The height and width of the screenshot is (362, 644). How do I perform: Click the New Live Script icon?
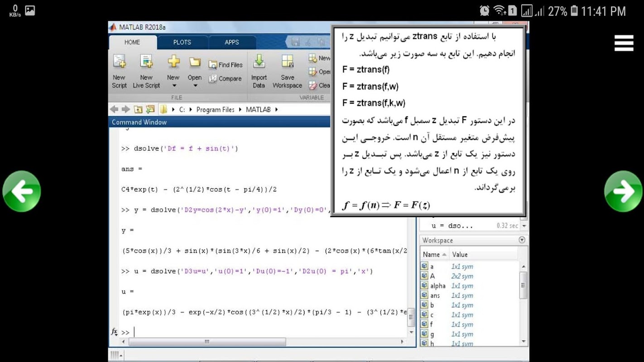[x=146, y=61]
